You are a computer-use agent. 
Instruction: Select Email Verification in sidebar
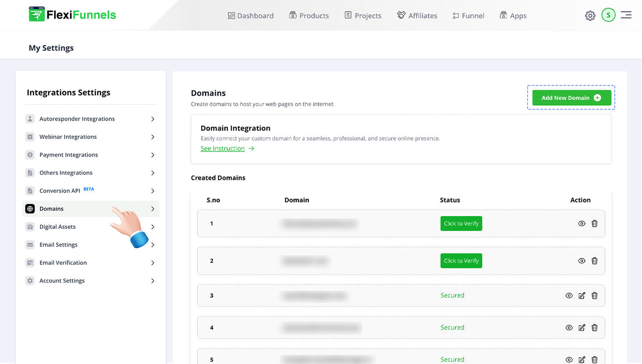click(x=63, y=263)
